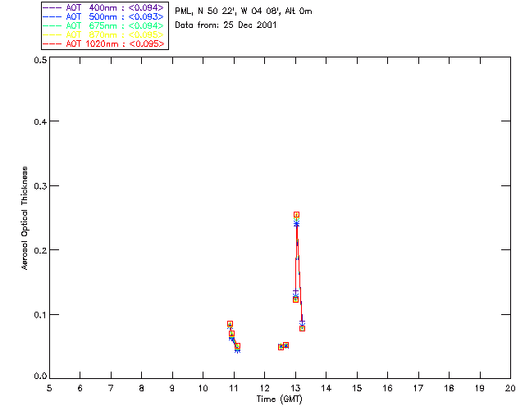
Task: Click the 0.2 y-axis tick label
Action: click(40, 250)
